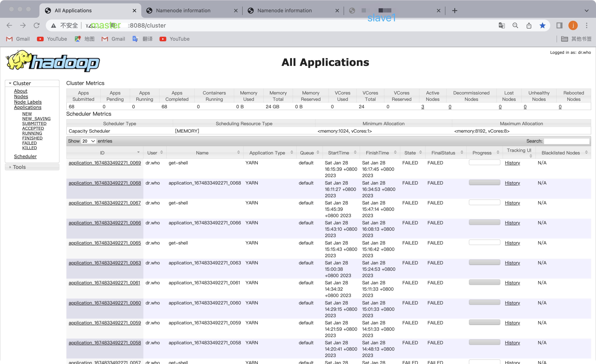
Task: Sort the table by Progress column
Action: pyautogui.click(x=485, y=153)
